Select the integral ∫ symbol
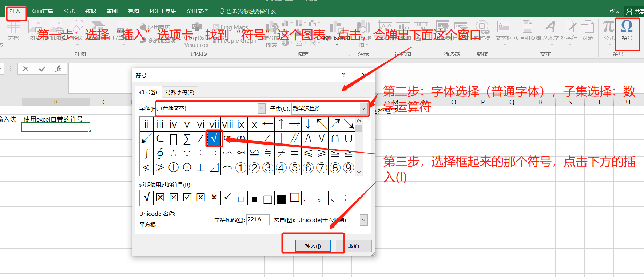This screenshot has height=277, width=644. point(147,153)
